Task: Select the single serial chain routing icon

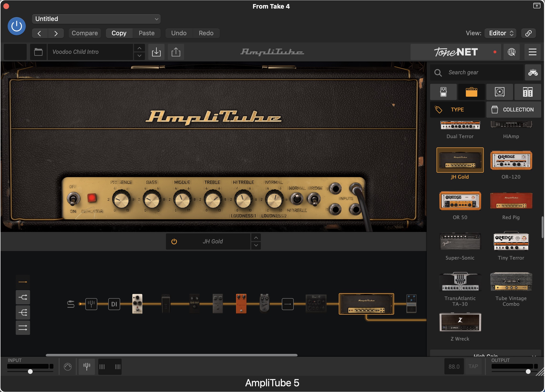Action: pos(23,282)
